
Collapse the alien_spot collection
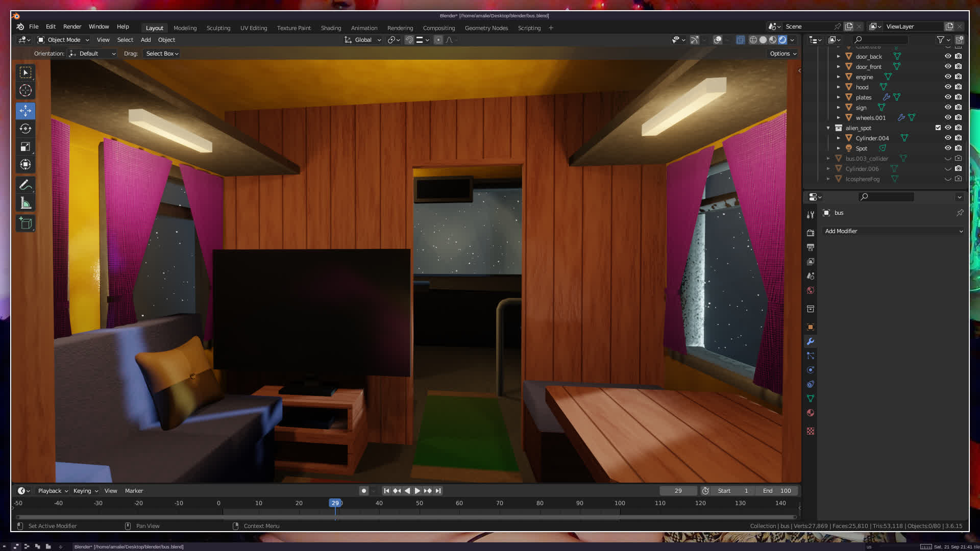click(x=828, y=128)
